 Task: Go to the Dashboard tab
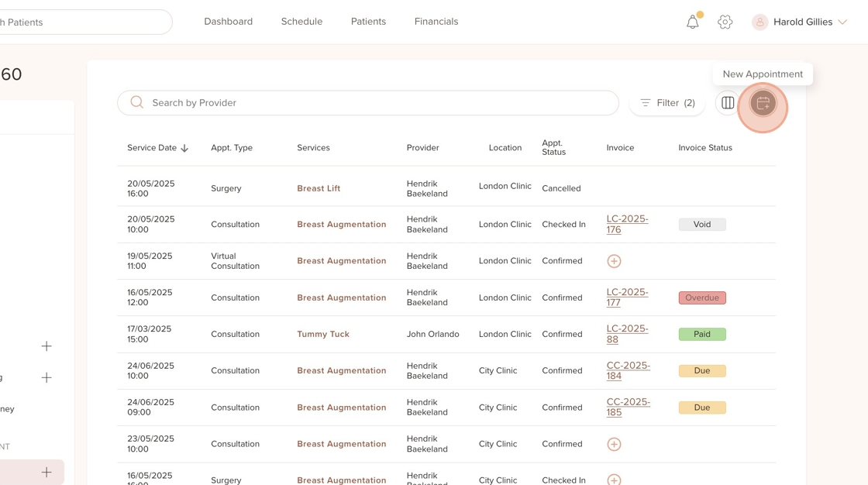pyautogui.click(x=228, y=22)
